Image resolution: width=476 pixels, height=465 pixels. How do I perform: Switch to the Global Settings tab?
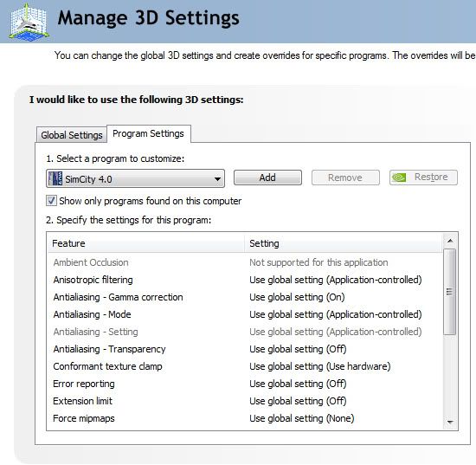pos(72,135)
